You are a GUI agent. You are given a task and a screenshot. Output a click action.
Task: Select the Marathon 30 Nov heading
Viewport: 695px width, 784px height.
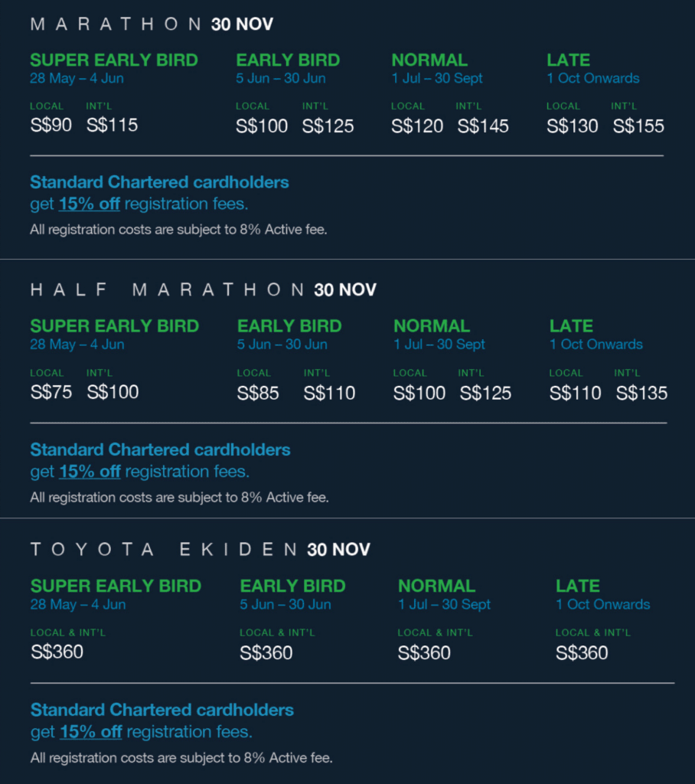tap(152, 24)
